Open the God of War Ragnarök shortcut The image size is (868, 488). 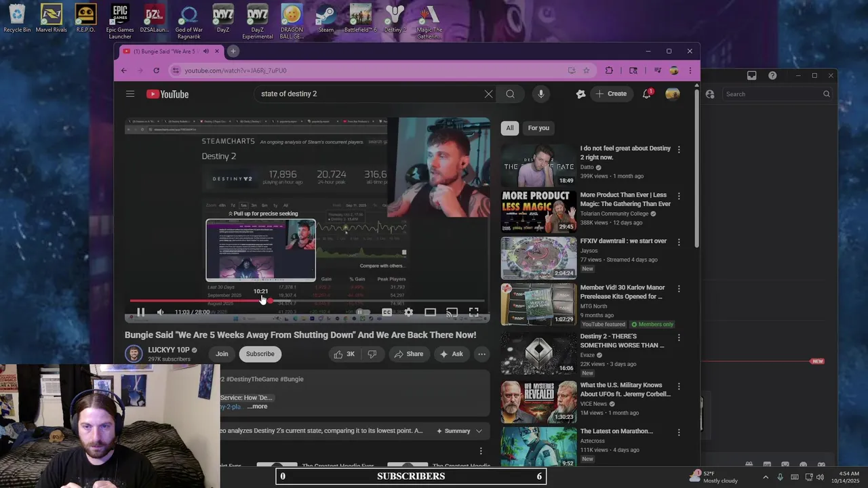189,22
